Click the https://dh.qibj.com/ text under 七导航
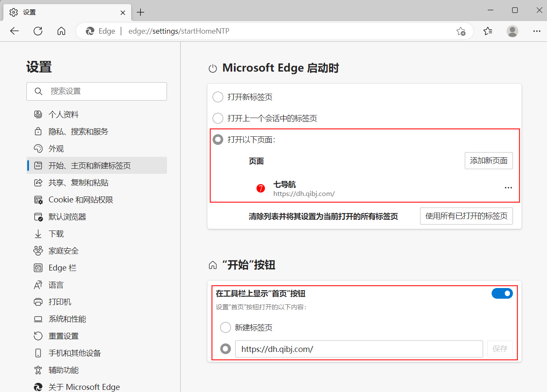This screenshot has width=547, height=392. 304,194
